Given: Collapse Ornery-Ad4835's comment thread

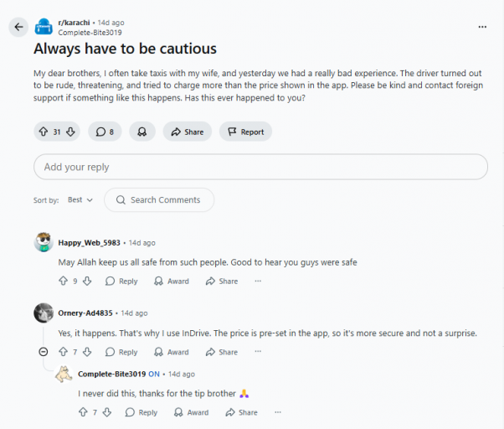Looking at the screenshot, I should [x=44, y=352].
